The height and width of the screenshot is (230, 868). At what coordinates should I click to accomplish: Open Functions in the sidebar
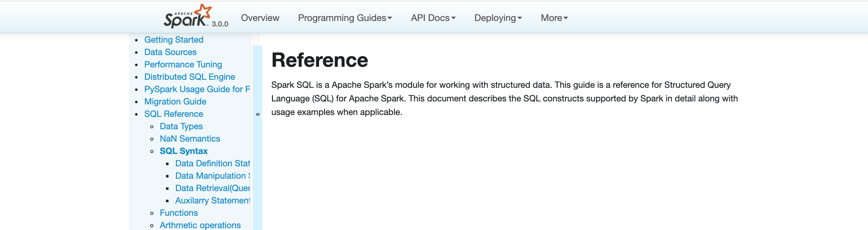tap(178, 213)
